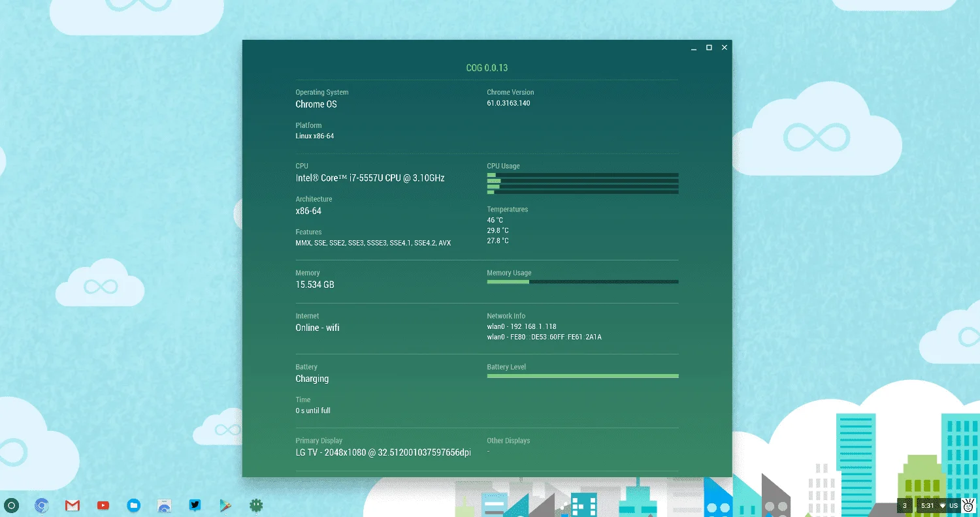Click the topmost CPU Usage core bar

pos(583,175)
